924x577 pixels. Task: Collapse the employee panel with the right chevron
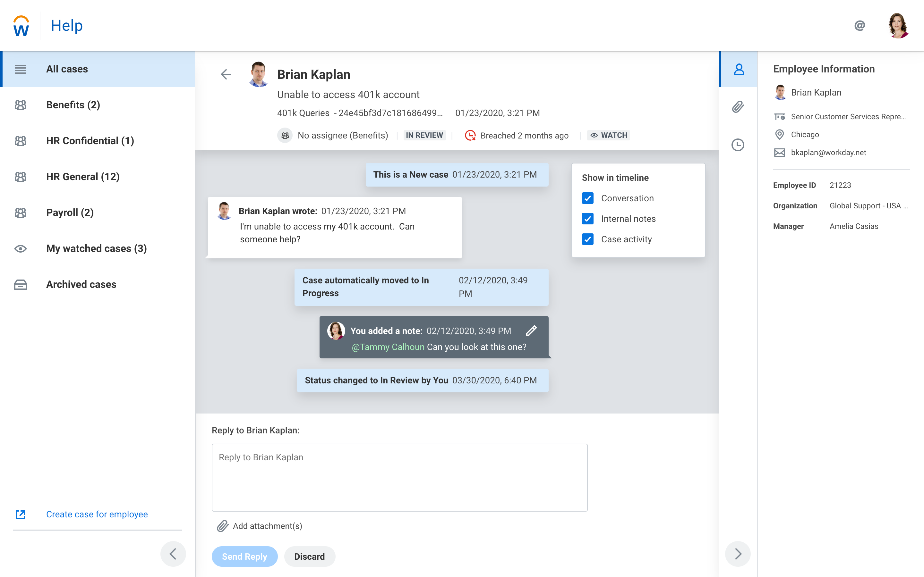point(738,553)
